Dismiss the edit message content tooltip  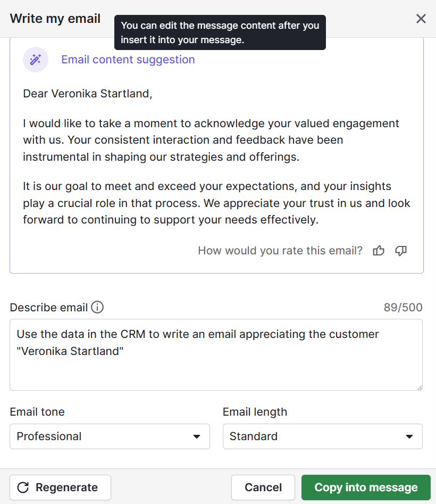tap(220, 32)
